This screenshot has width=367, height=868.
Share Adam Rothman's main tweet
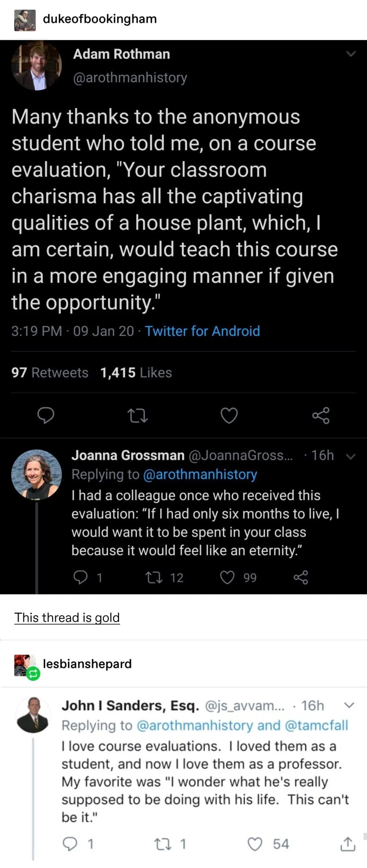[x=321, y=415]
